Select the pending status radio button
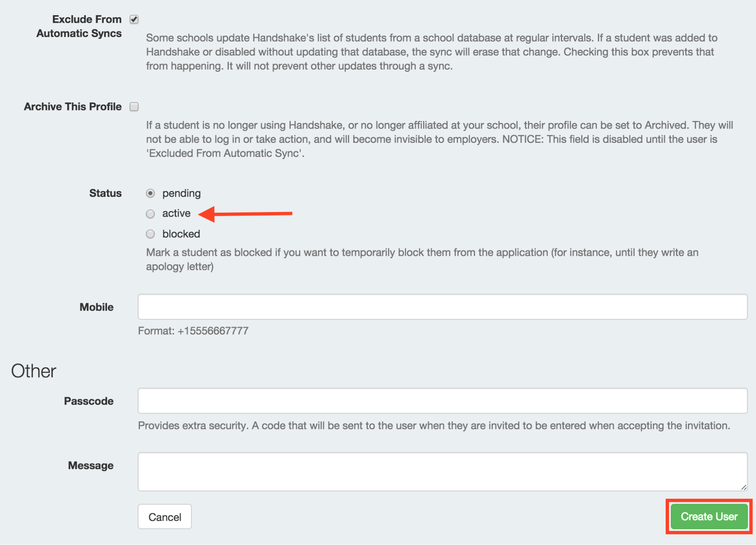 click(150, 193)
